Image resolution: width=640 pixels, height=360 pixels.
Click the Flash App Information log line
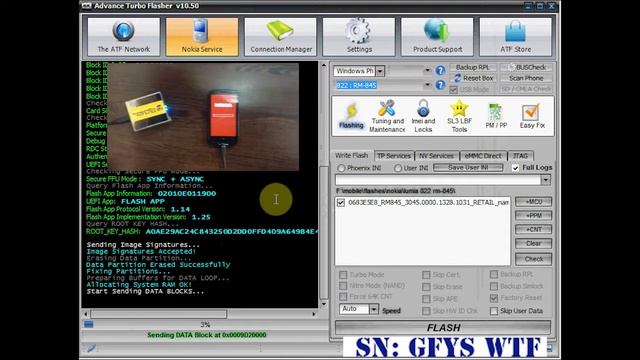(151, 193)
